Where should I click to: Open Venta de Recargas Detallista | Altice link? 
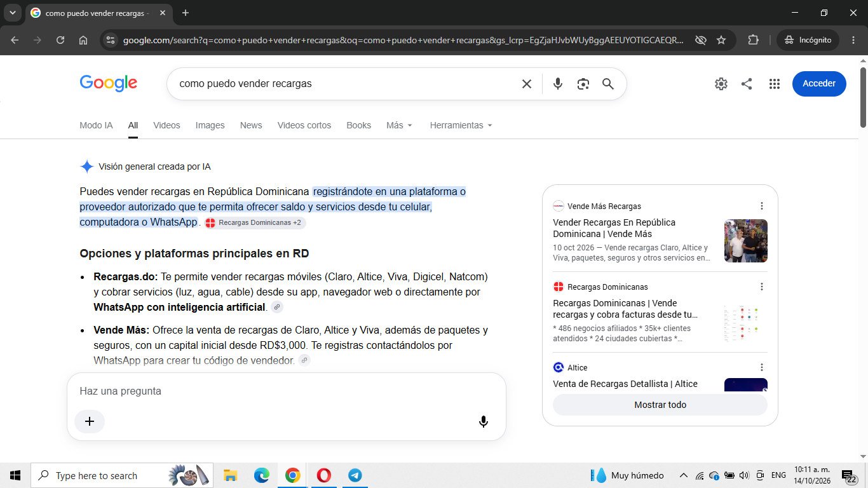(x=625, y=384)
